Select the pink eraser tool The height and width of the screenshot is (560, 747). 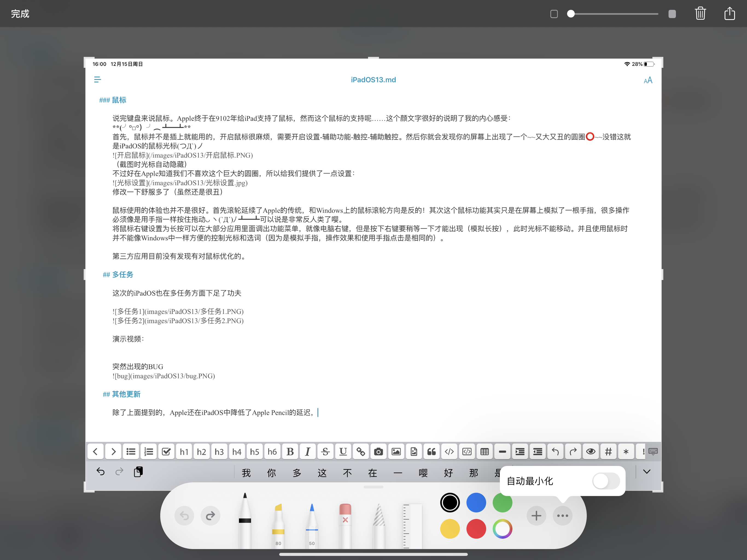(x=345, y=524)
